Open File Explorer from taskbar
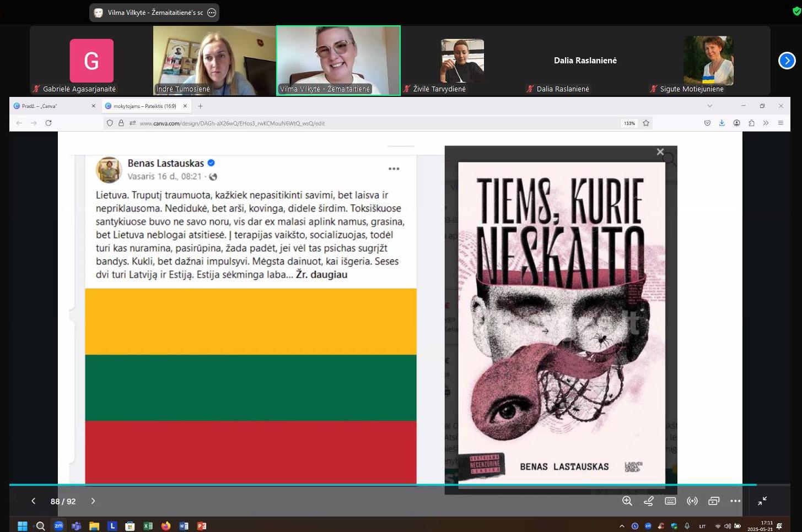802x532 pixels. [94, 526]
